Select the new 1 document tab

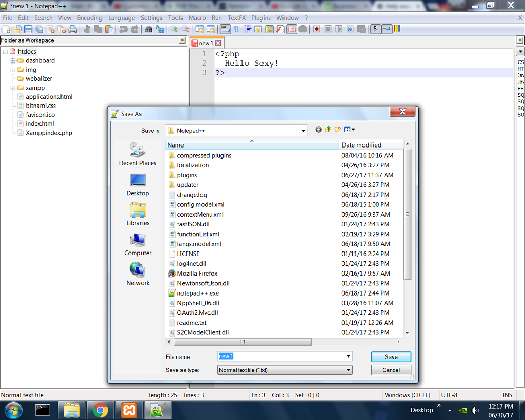tap(206, 43)
